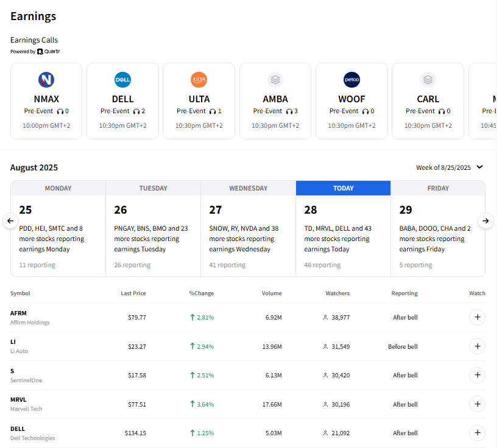
Task: Click 'Before bell' in LI row
Action: pyautogui.click(x=403, y=346)
